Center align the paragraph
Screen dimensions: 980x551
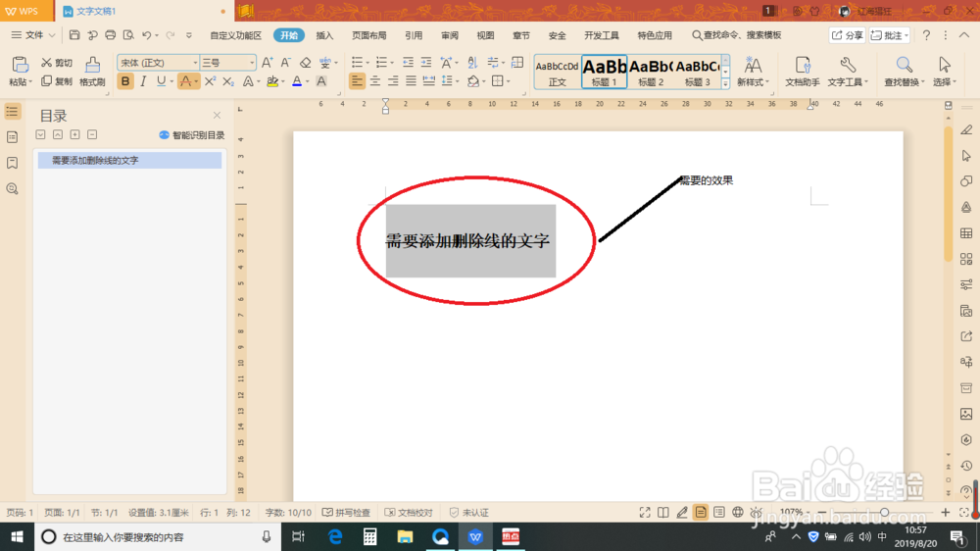pyautogui.click(x=375, y=81)
